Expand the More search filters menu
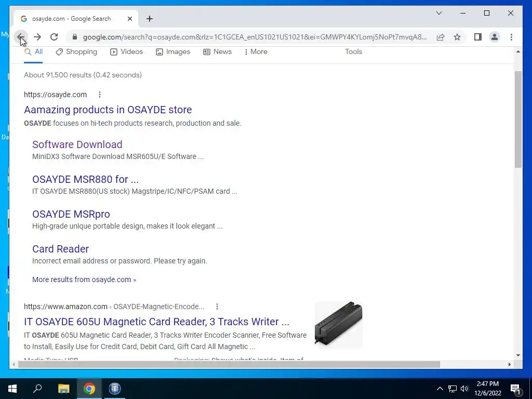This screenshot has height=399, width=532. point(256,52)
